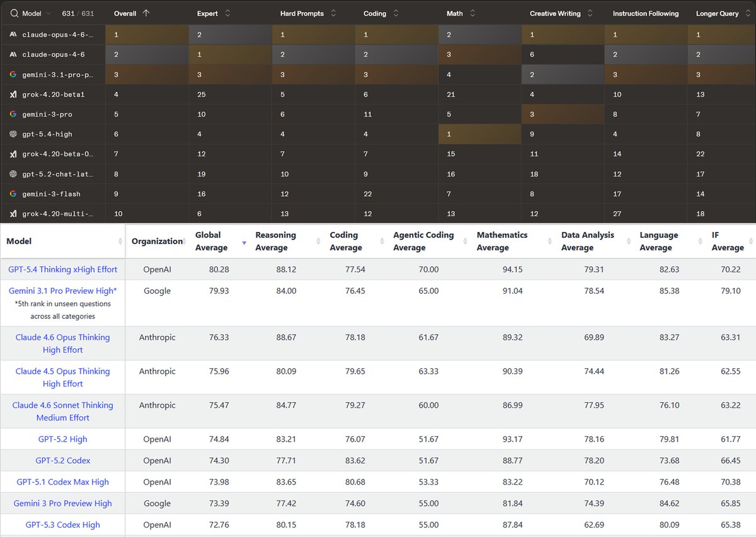Screen dimensions: 756x537
Task: Click sort arrows beside Agentic Coding Average
Action: pyautogui.click(x=465, y=241)
